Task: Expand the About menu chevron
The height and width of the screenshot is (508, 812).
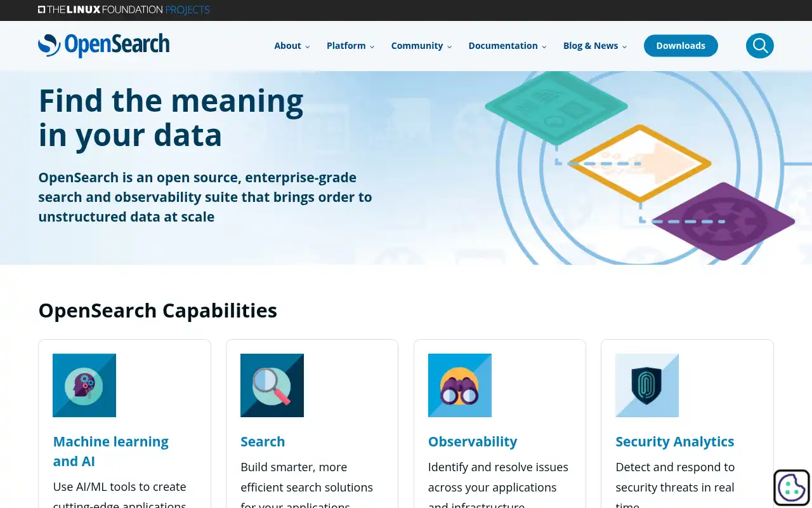Action: (308, 46)
